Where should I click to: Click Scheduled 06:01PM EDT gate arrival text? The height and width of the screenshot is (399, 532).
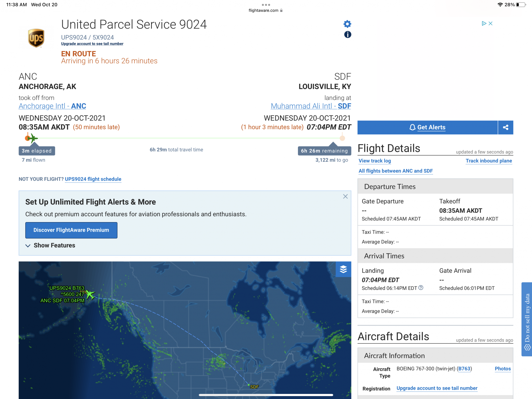coord(467,288)
